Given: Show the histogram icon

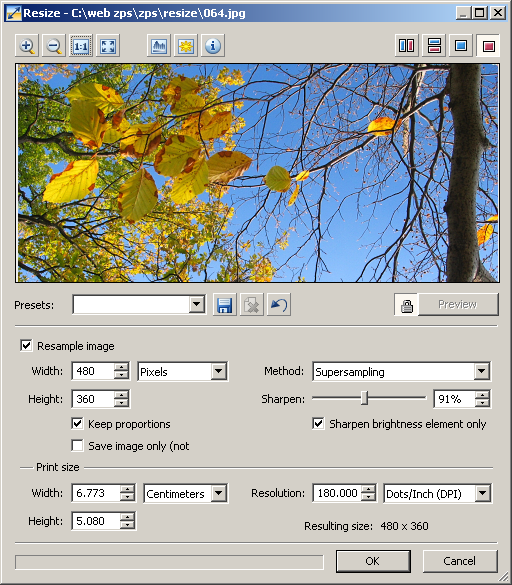Looking at the screenshot, I should [x=159, y=46].
